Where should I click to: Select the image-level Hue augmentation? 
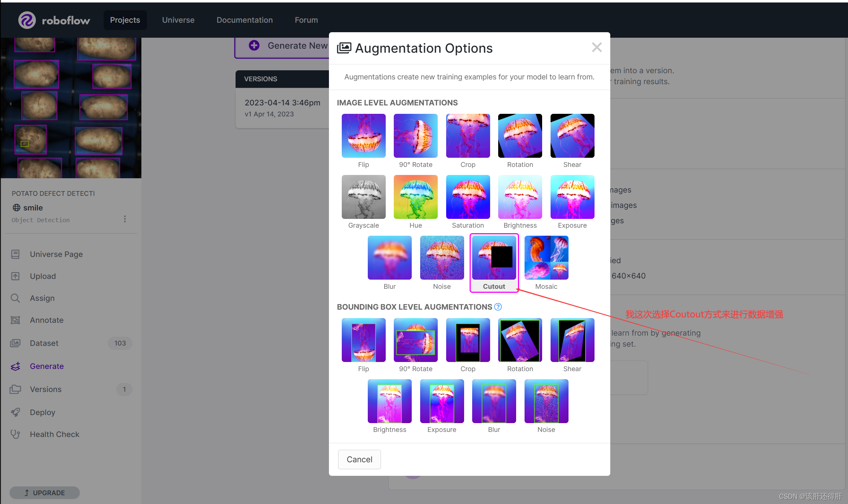pos(415,197)
